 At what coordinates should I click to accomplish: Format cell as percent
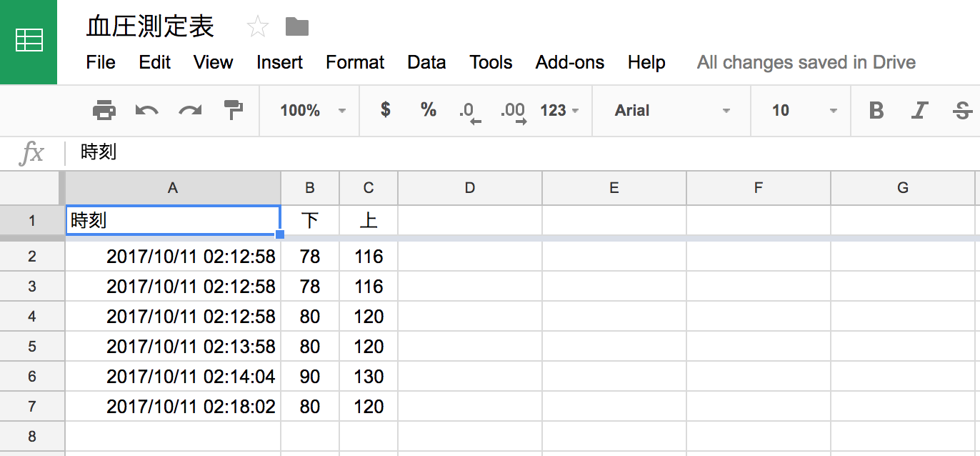tap(428, 110)
